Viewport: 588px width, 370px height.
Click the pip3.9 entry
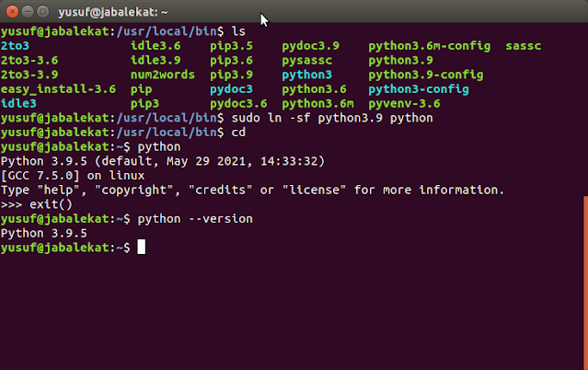click(231, 75)
